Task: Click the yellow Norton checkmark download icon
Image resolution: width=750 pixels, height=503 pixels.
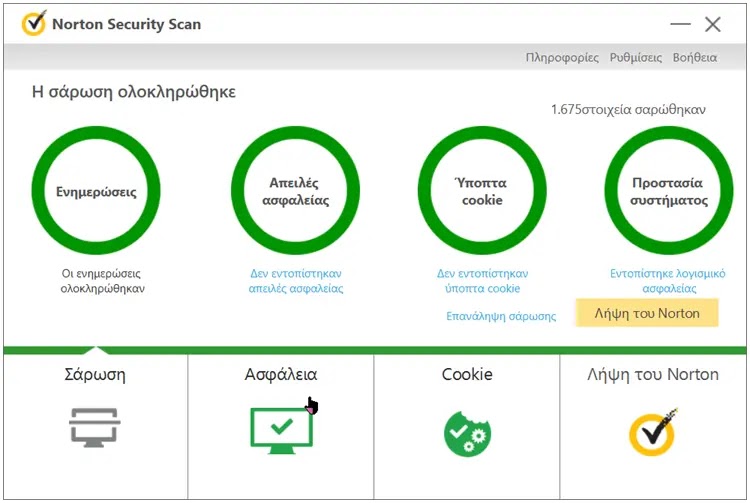Action: [652, 432]
